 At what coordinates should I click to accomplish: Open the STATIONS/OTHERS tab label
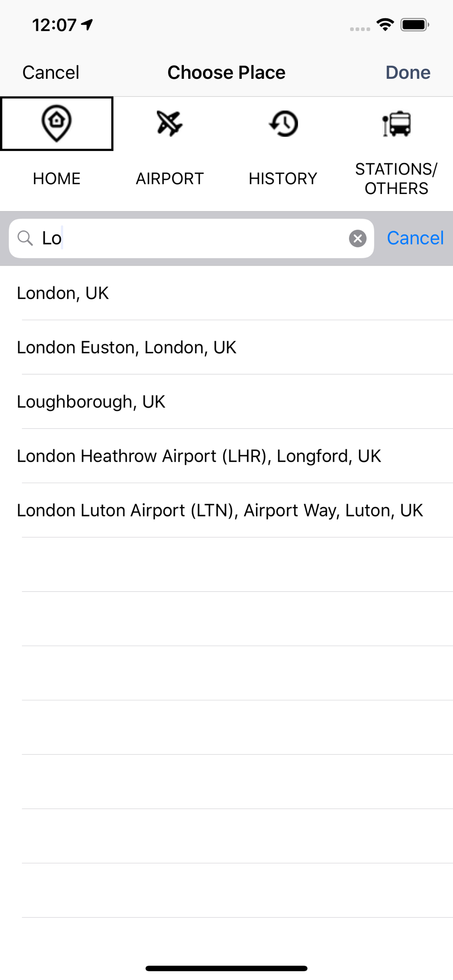click(x=396, y=179)
